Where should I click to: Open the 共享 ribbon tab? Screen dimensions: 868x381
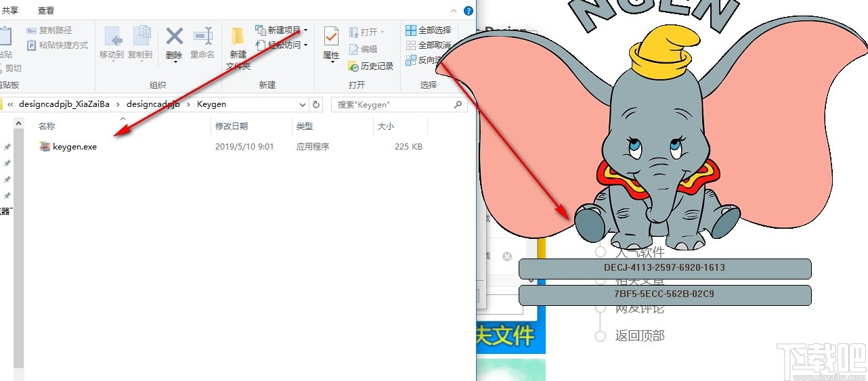tap(10, 10)
